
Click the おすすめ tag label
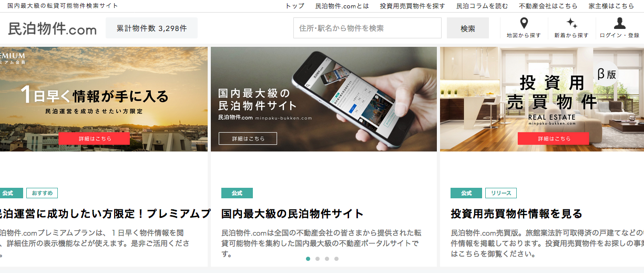42,193
